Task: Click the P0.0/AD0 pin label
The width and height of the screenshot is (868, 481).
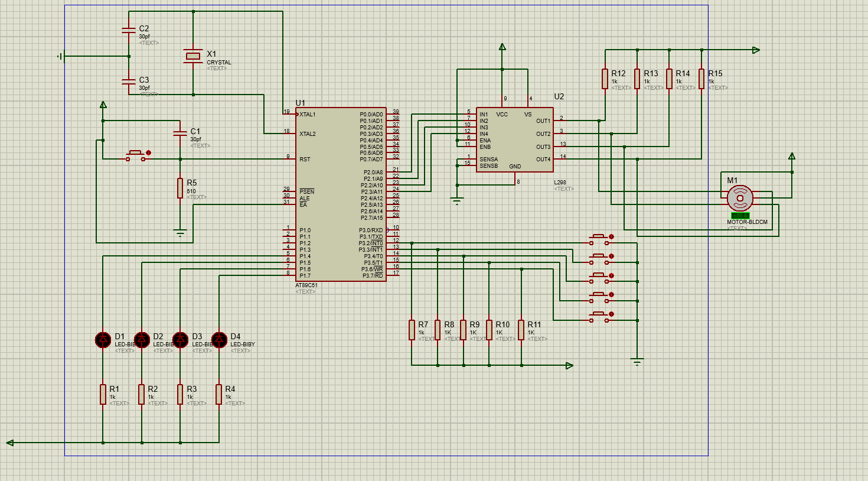Action: [x=371, y=115]
